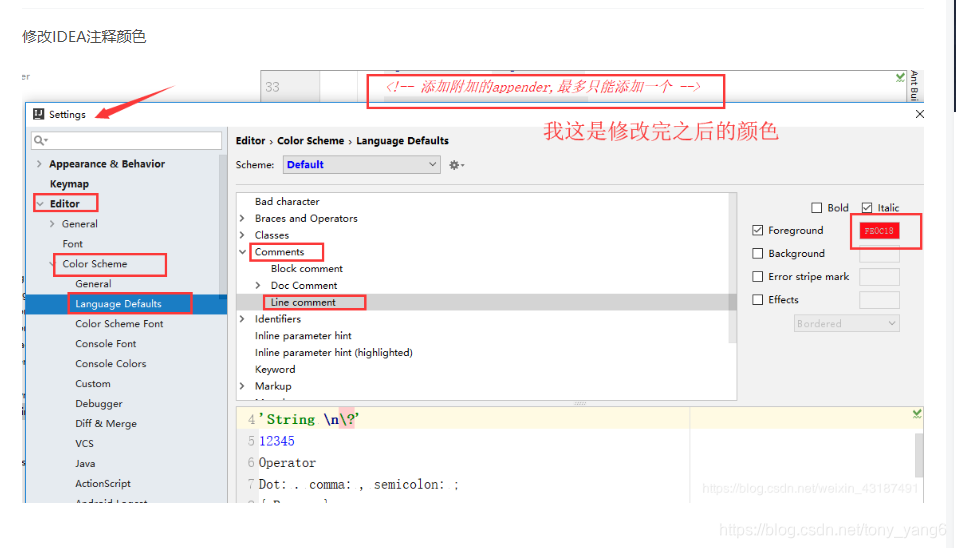The width and height of the screenshot is (956, 548).
Task: Enable the Background checkbox
Action: pyautogui.click(x=757, y=253)
